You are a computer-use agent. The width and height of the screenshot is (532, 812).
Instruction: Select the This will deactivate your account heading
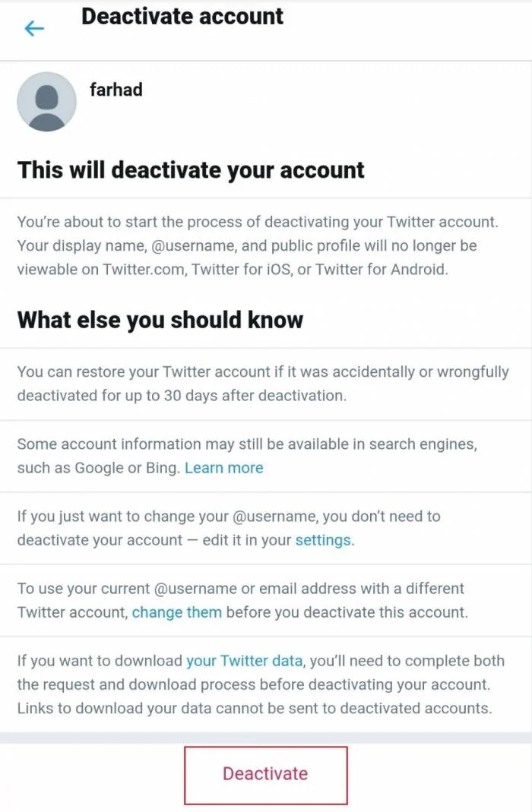(191, 170)
